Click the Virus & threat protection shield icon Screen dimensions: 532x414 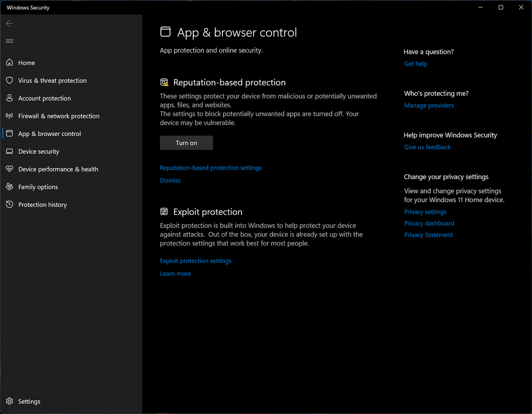(x=10, y=80)
